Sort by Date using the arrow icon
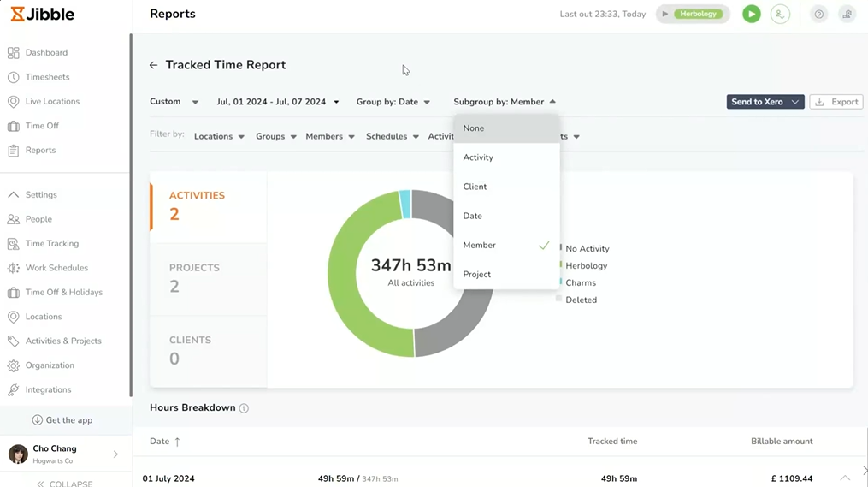868x487 pixels. click(x=177, y=442)
